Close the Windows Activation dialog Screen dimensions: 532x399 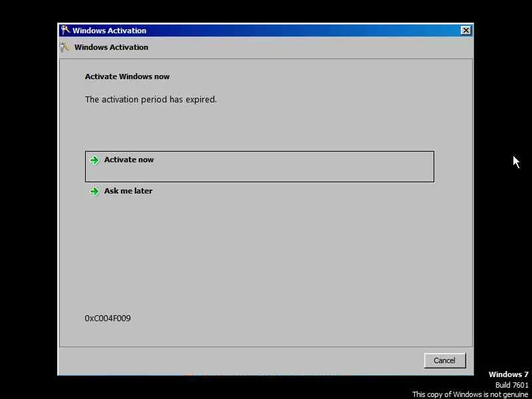click(x=466, y=31)
